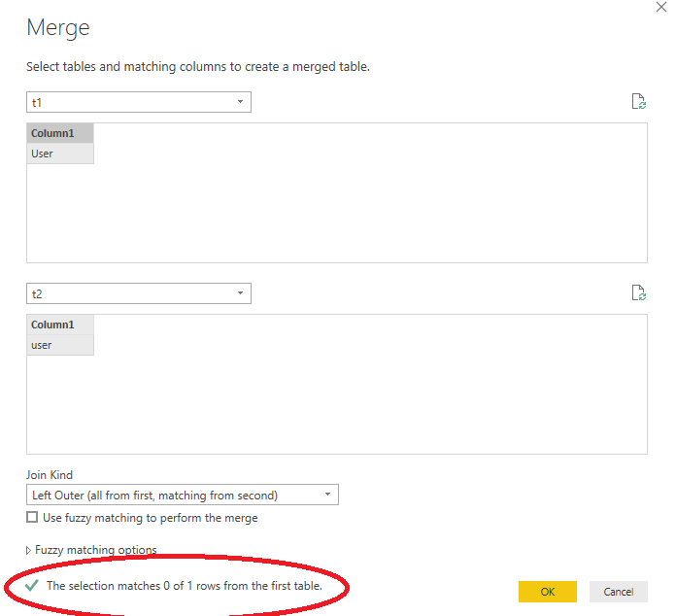Open the t2 table selection dropdown
This screenshot has width=676, height=616.
tap(138, 293)
